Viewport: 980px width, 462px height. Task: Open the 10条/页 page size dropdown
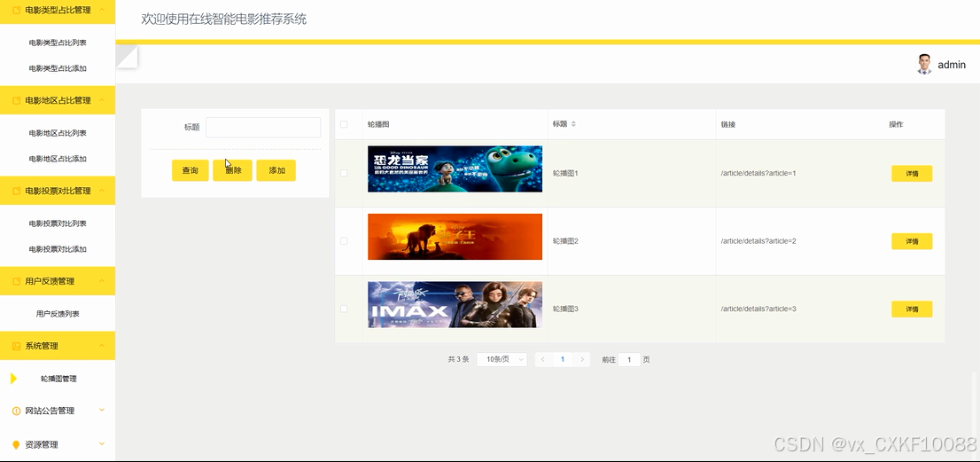[x=502, y=359]
